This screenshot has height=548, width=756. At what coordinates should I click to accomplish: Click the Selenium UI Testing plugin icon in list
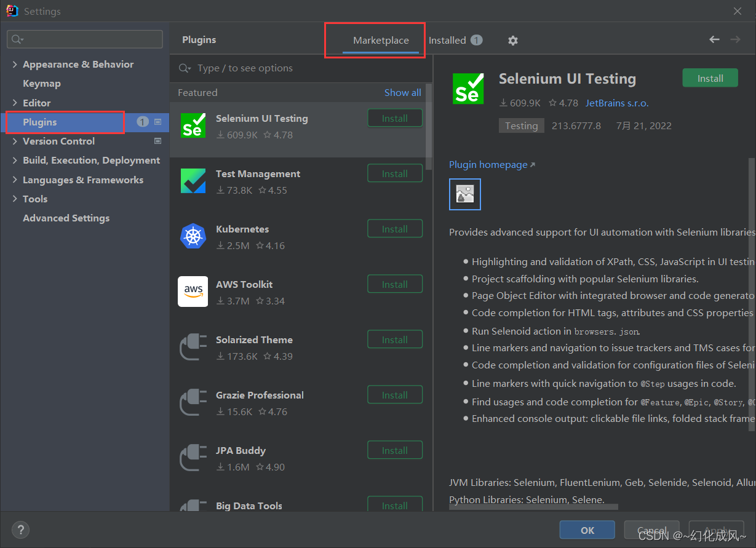coord(193,125)
